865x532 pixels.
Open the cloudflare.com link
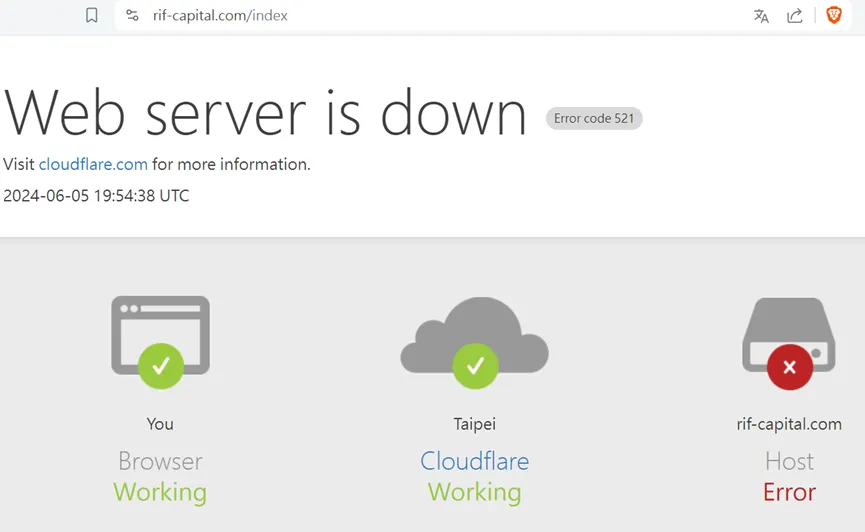[93, 164]
